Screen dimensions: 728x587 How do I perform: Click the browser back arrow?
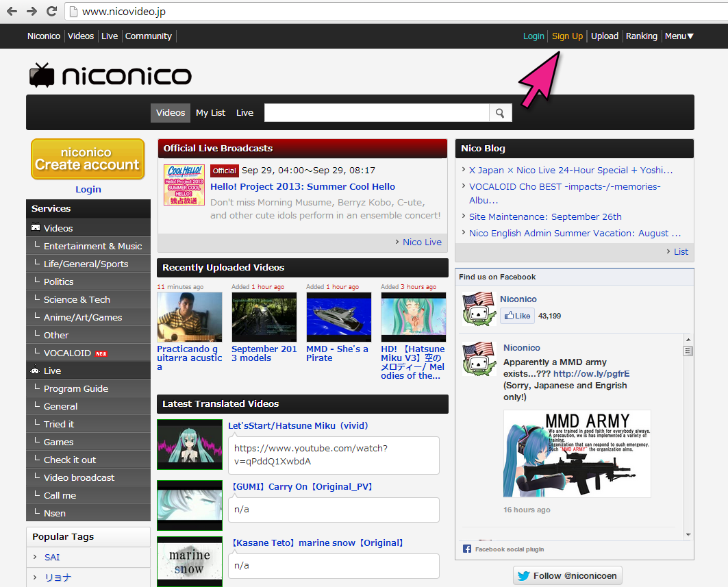tap(12, 11)
